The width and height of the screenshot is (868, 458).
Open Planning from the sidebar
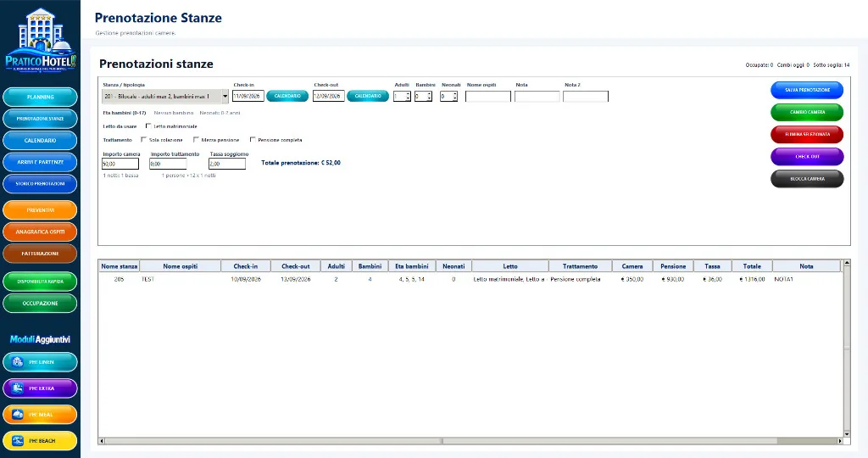40,97
